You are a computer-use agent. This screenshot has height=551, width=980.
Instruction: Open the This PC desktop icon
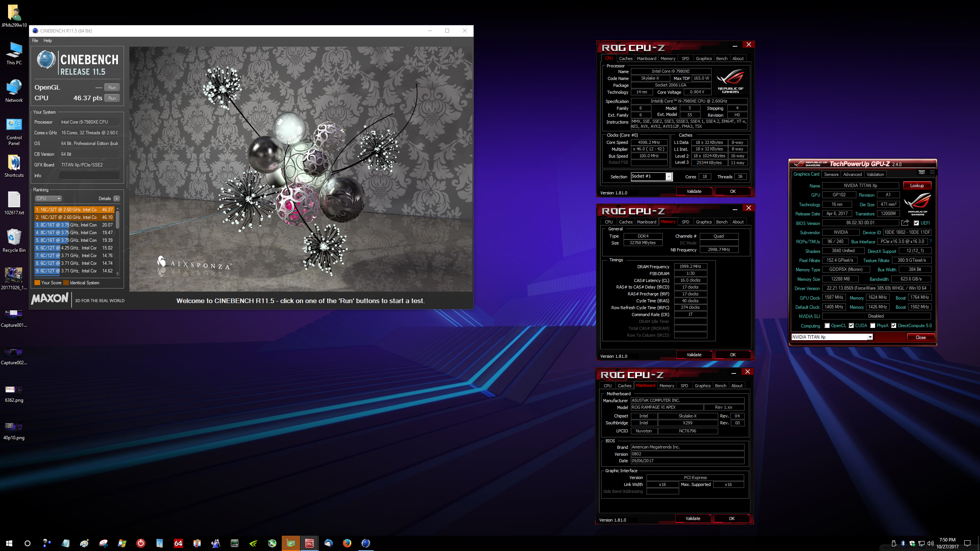pyautogui.click(x=14, y=54)
